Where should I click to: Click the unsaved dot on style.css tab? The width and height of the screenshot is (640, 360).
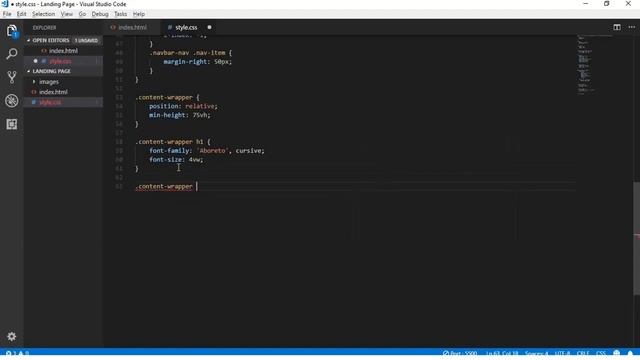pyautogui.click(x=209, y=27)
